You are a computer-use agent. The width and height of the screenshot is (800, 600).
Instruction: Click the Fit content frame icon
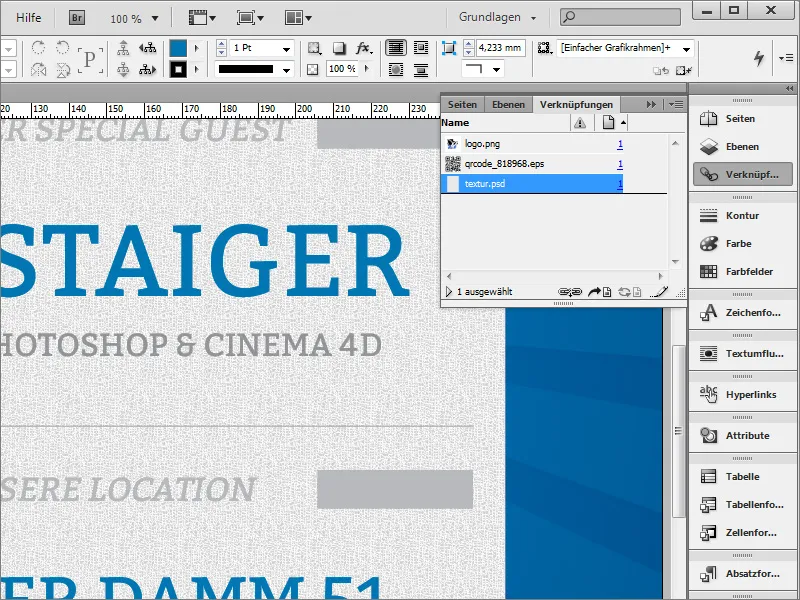click(448, 48)
